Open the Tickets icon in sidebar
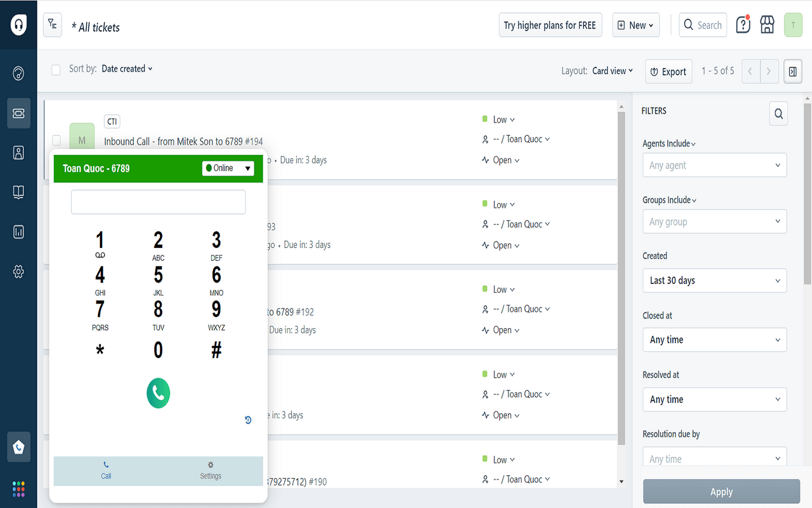 tap(19, 113)
